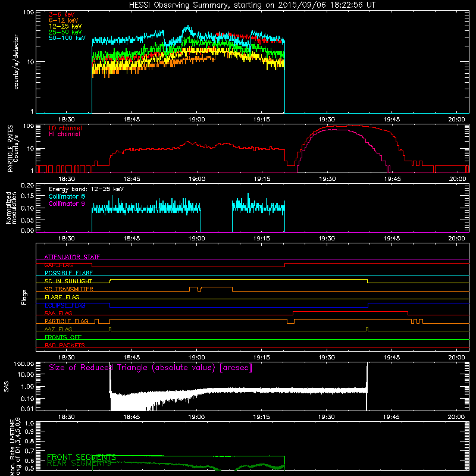Click the Energy band: 12-25 keV label
476x476 pixels.
tap(86, 189)
